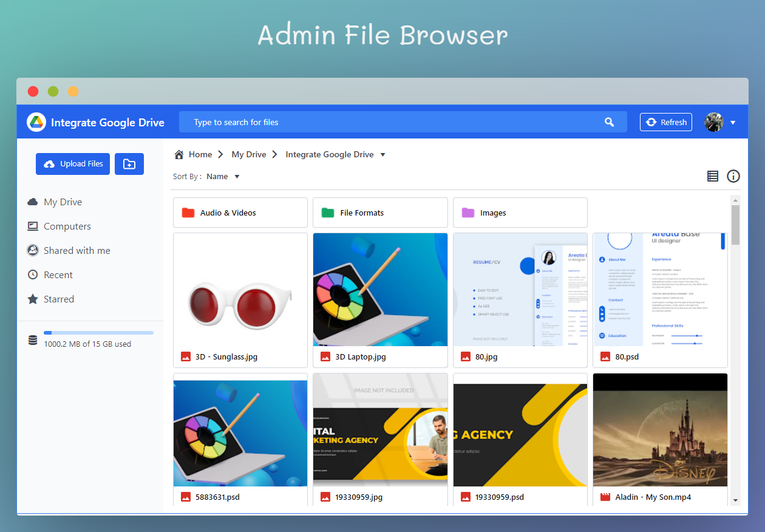This screenshot has height=532, width=765.
Task: Open the 80.jpg thumbnail
Action: click(x=520, y=290)
